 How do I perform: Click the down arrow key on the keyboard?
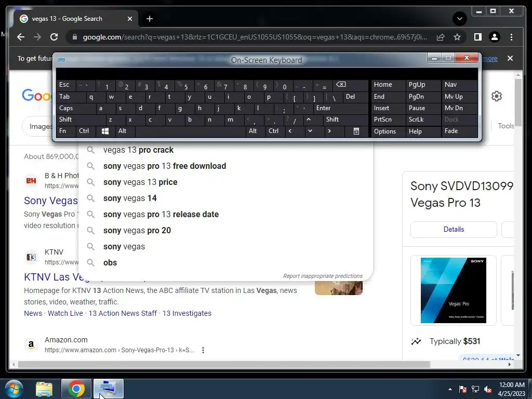310,131
